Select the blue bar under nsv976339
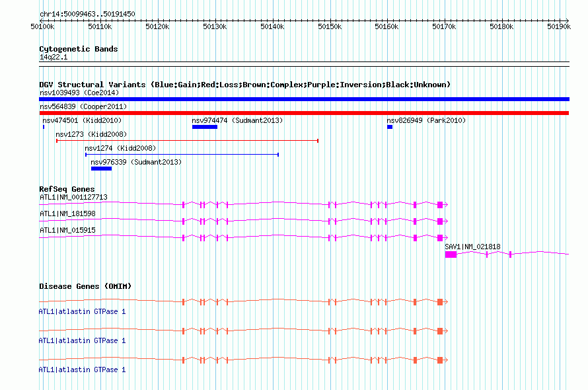Viewport: 588px width, 390px height. [x=101, y=169]
